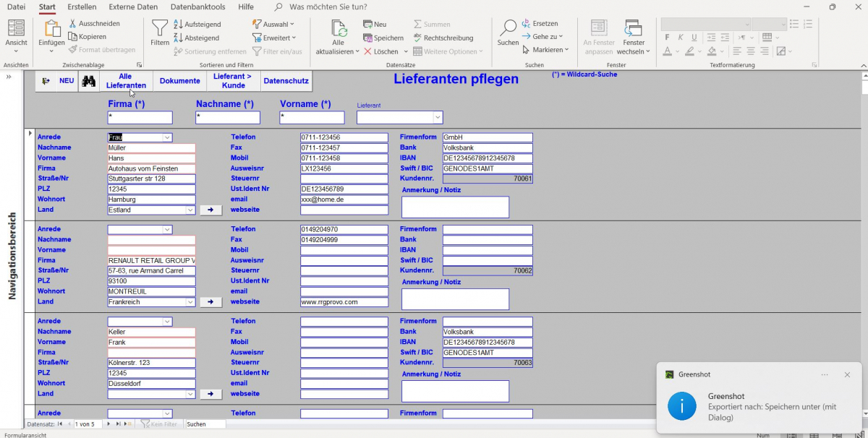Click the Firma (*) search field
The height and width of the screenshot is (438, 868).
point(140,117)
